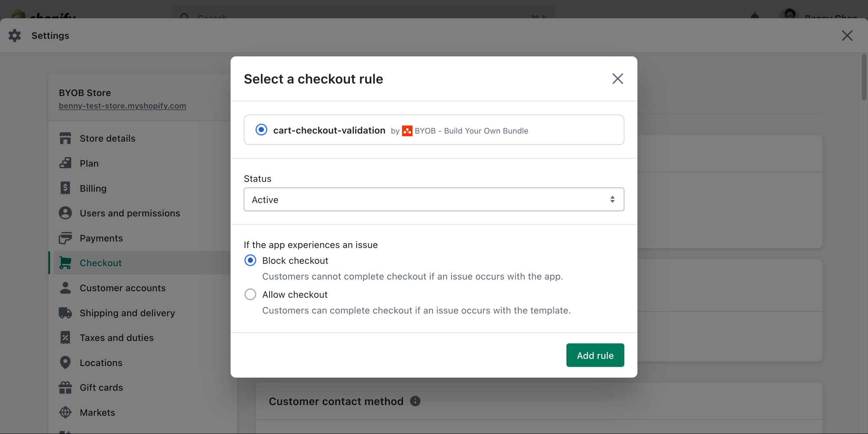868x434 pixels.
Task: Select the Billing dollar icon
Action: tap(65, 188)
